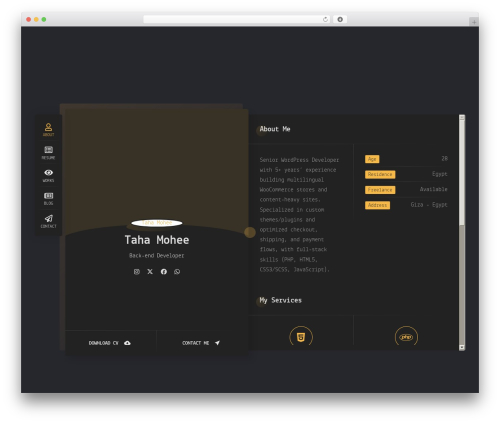Click the browser address bar
Image resolution: width=500 pixels, height=423 pixels.
coord(237,20)
